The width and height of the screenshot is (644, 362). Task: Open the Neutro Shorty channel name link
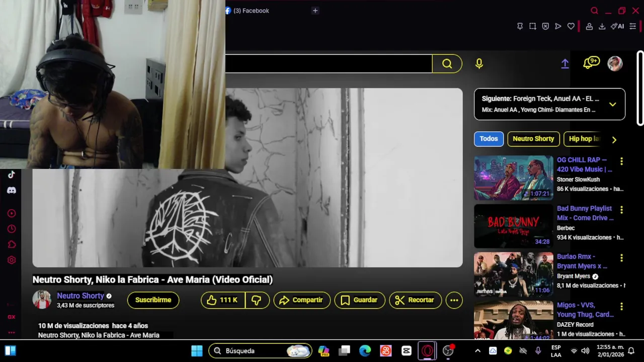coord(80,296)
